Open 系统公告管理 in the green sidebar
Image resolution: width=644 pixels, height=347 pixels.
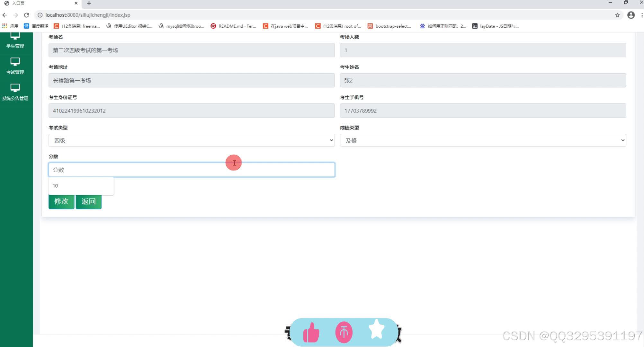(15, 93)
